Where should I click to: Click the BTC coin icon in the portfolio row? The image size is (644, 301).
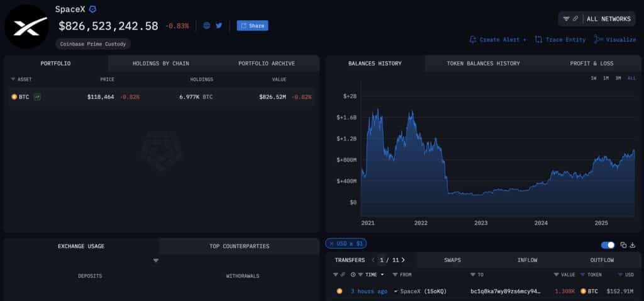click(x=14, y=97)
